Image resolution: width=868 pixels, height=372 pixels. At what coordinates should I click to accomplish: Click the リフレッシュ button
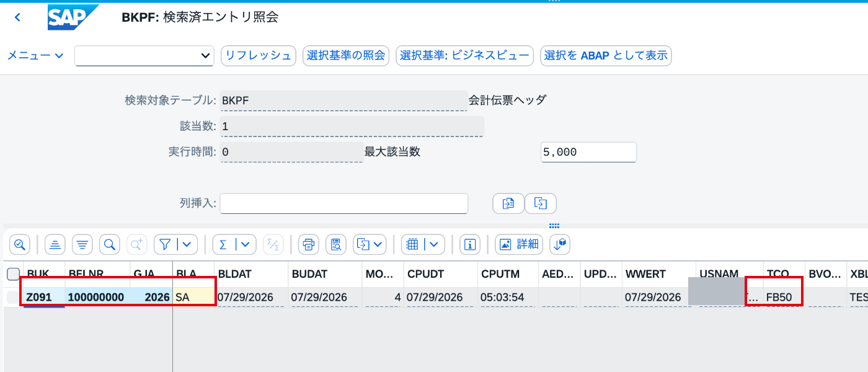pos(259,55)
